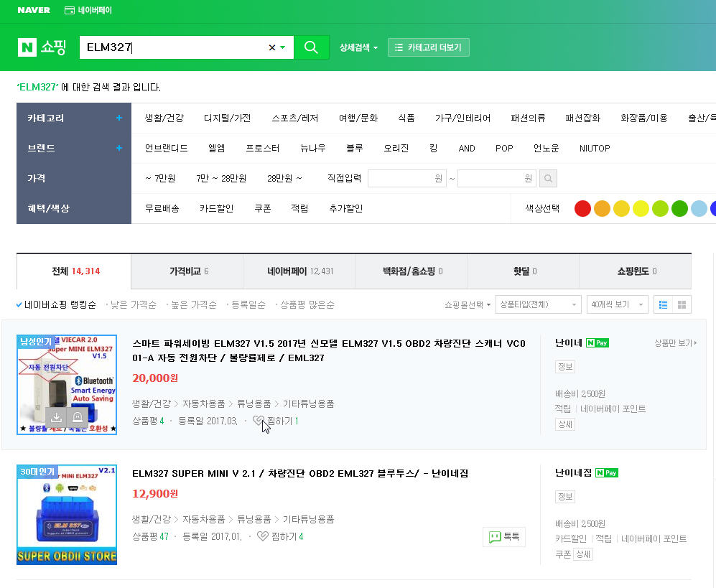This screenshot has width=716, height=588.
Task: Pick the orange color swatch
Action: coord(602,208)
